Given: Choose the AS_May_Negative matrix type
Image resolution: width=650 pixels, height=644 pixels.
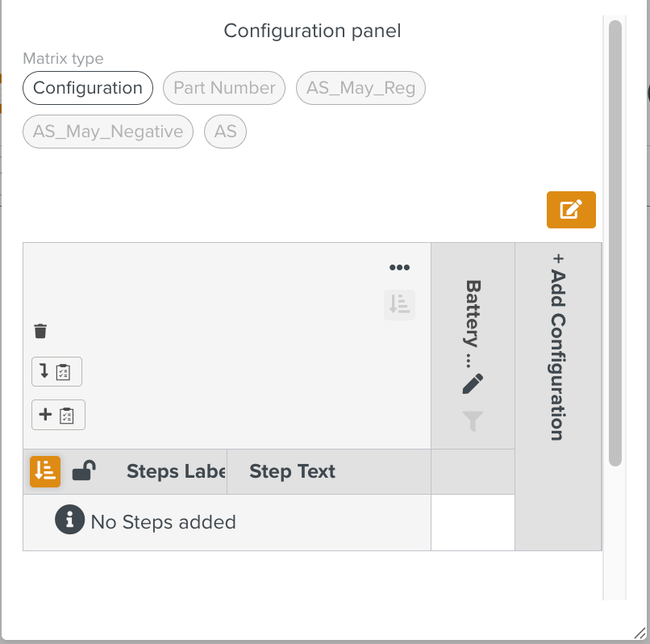Looking at the screenshot, I should click(x=108, y=132).
